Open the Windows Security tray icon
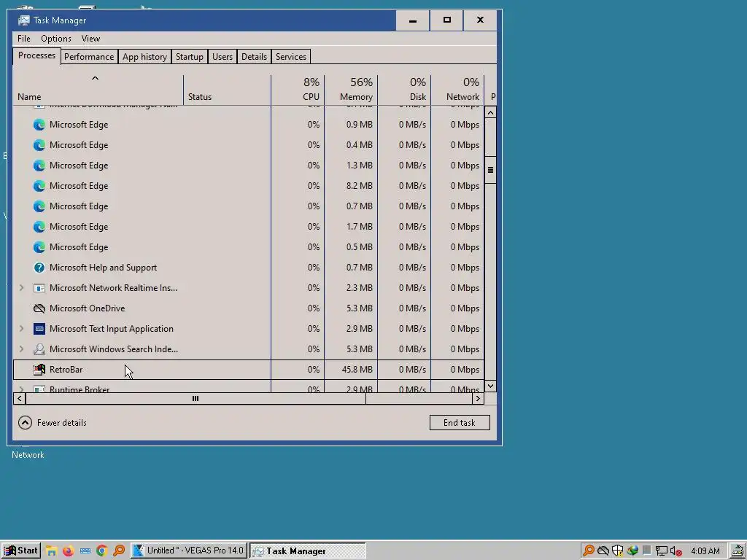 [x=617, y=551]
